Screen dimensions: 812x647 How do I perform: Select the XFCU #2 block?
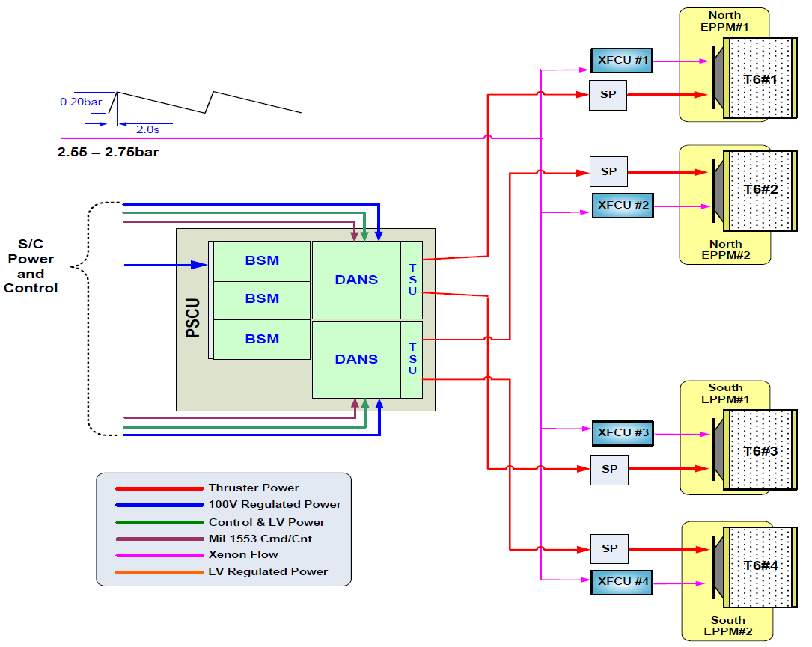[622, 206]
